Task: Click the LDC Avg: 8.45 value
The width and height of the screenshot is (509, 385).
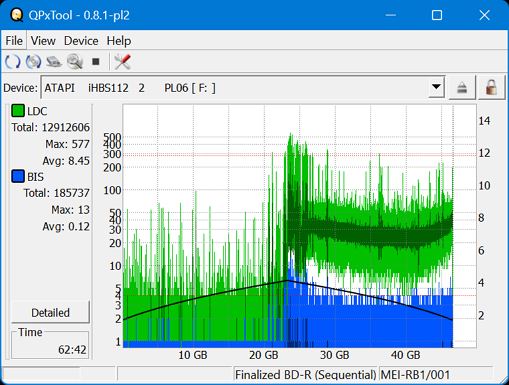Action: pos(66,161)
